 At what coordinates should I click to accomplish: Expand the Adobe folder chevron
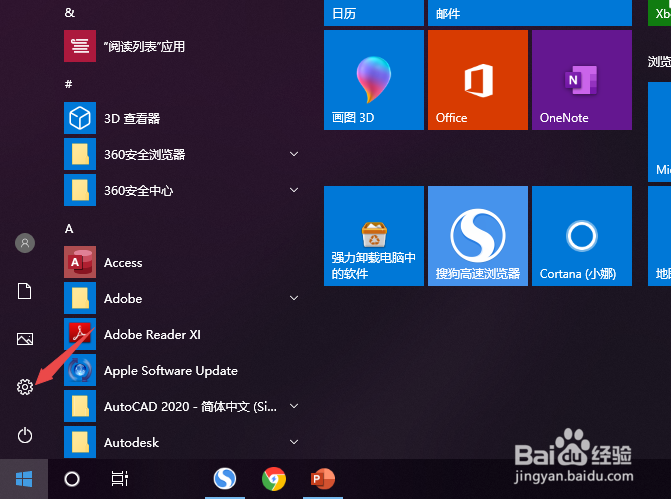point(294,298)
